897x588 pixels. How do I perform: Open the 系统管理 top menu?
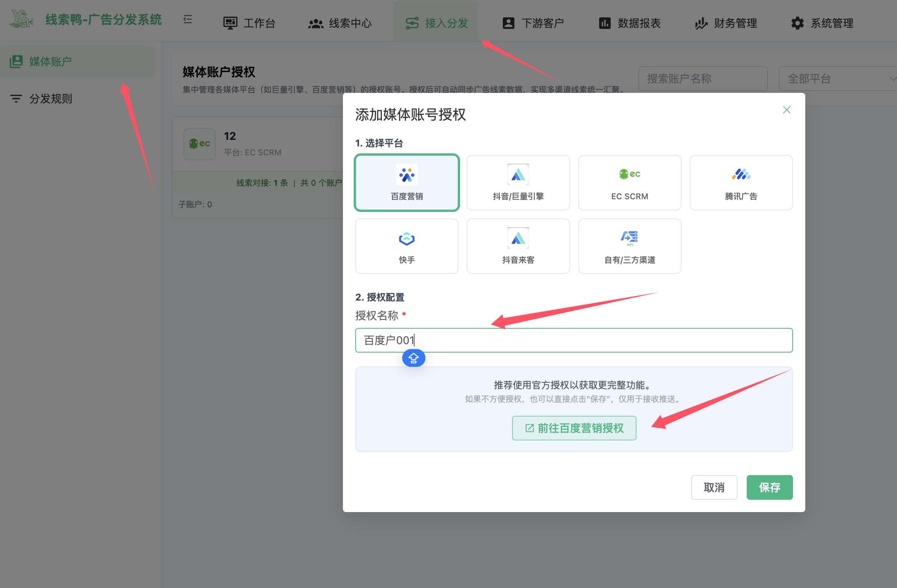tap(822, 23)
